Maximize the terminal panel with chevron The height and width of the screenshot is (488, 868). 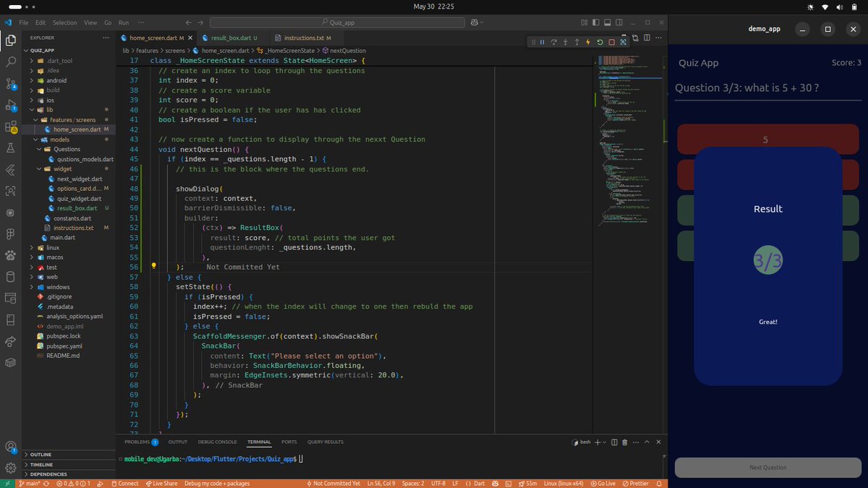647,442
